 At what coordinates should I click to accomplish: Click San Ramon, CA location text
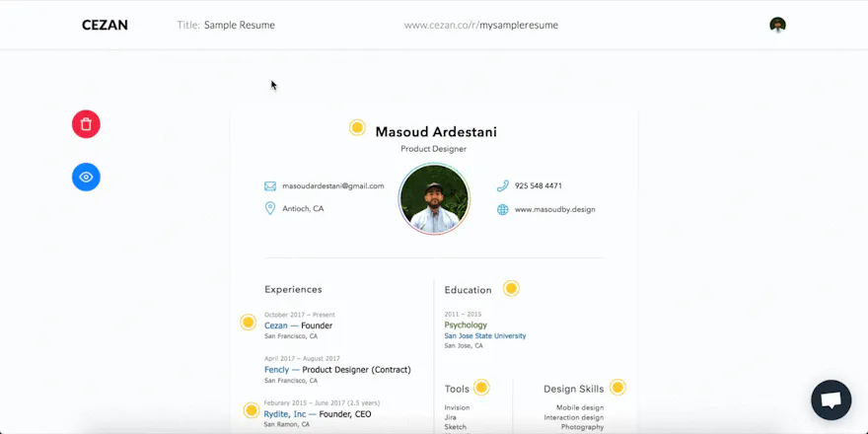287,424
